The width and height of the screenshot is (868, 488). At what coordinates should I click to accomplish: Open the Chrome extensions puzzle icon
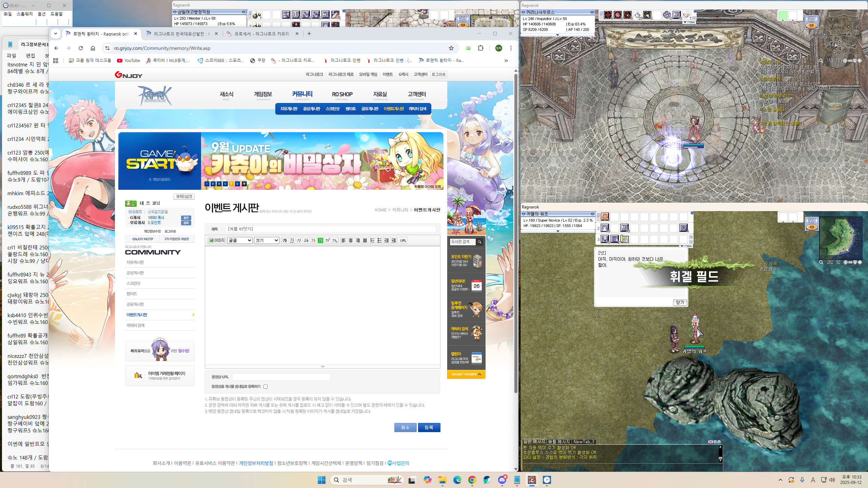click(x=480, y=48)
